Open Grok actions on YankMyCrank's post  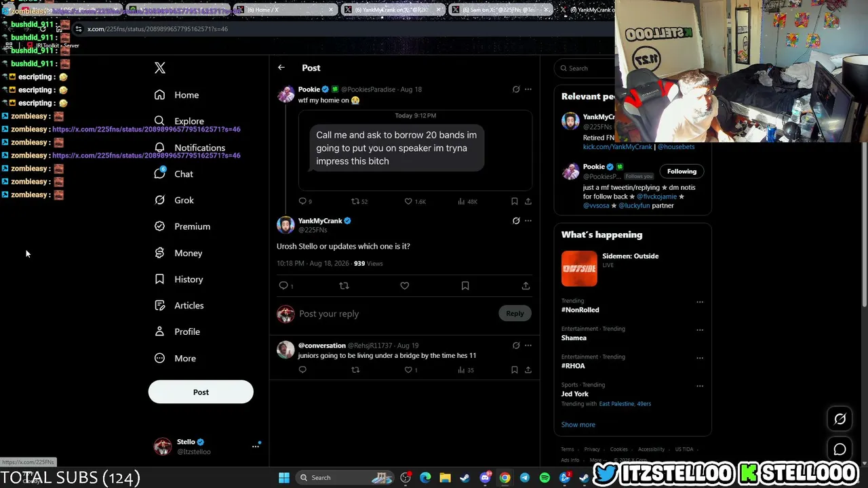(516, 221)
